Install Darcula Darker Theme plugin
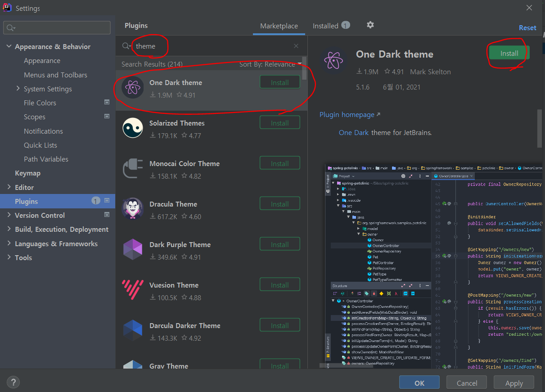Screen dimensions: 545x392 [280, 325]
